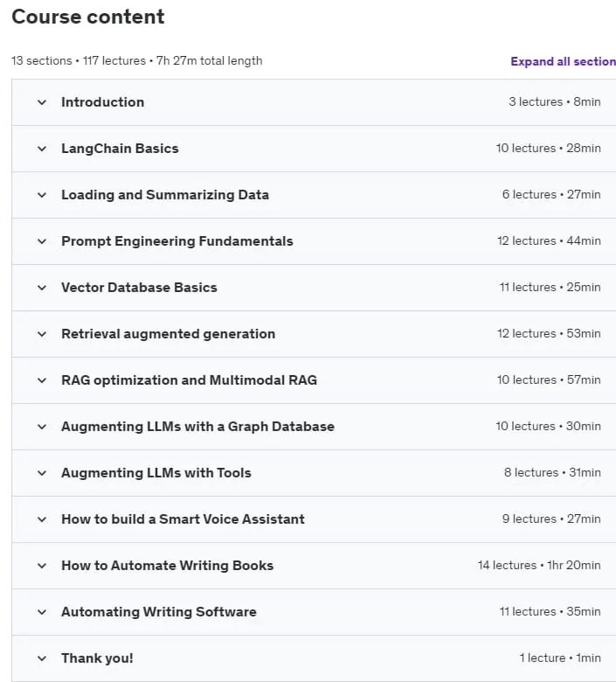
Task: Expand chevron next to Thank you!
Action: (x=42, y=659)
